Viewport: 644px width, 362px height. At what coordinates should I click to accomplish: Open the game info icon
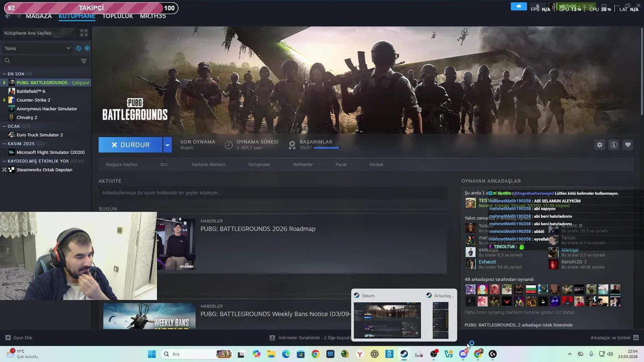coord(614,145)
